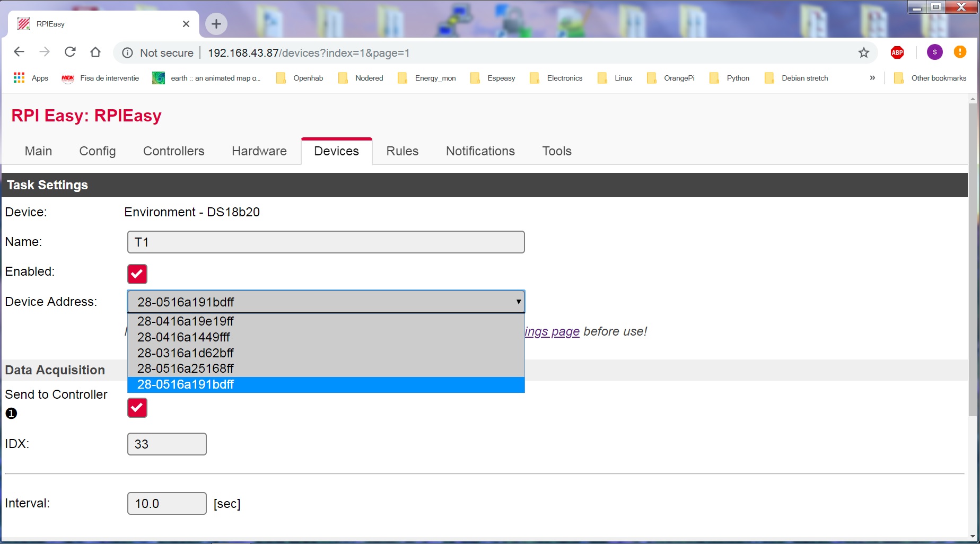Switch to the Devices tab
This screenshot has height=544, width=980.
point(337,151)
